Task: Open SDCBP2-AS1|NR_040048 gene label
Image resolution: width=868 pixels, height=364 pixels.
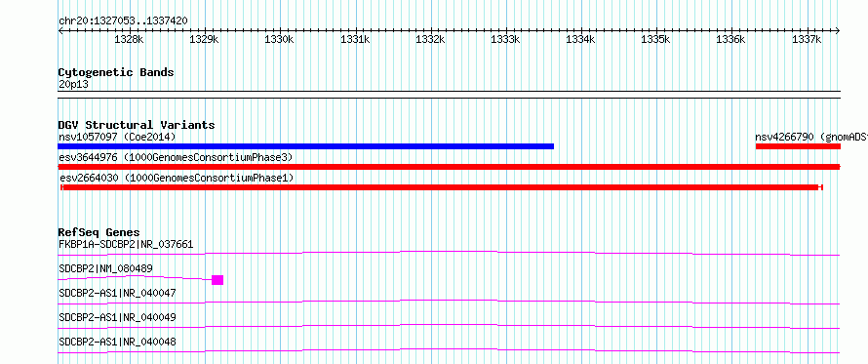Action: (x=117, y=342)
